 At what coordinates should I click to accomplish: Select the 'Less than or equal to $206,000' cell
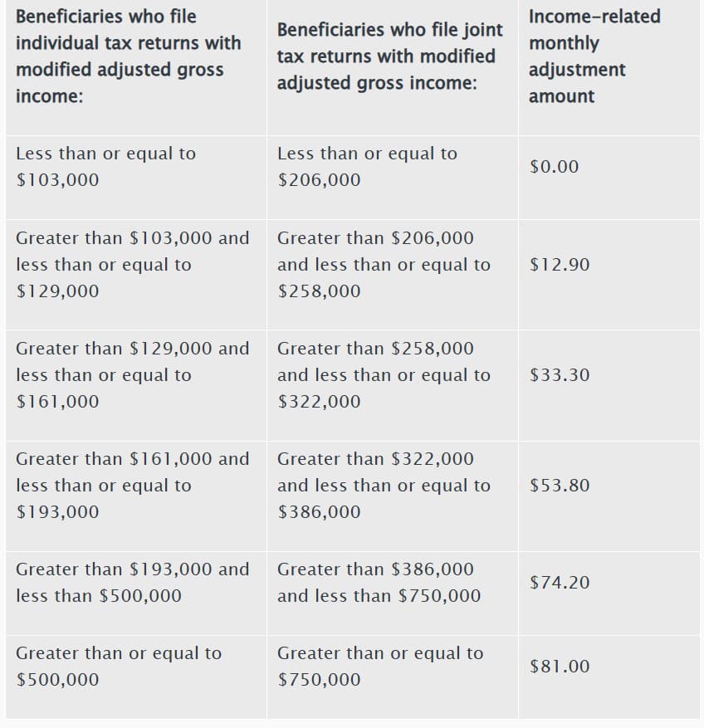pos(367,167)
